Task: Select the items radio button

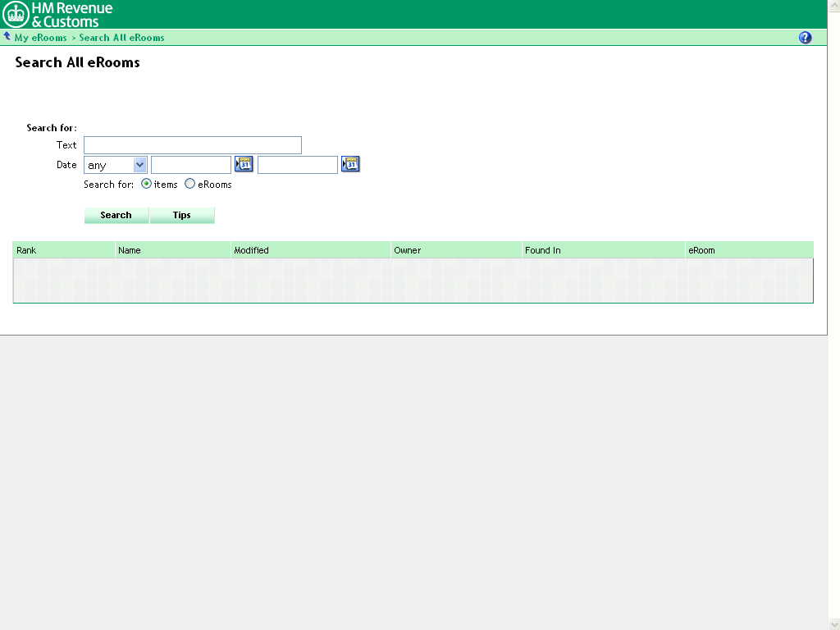Action: coord(147,185)
